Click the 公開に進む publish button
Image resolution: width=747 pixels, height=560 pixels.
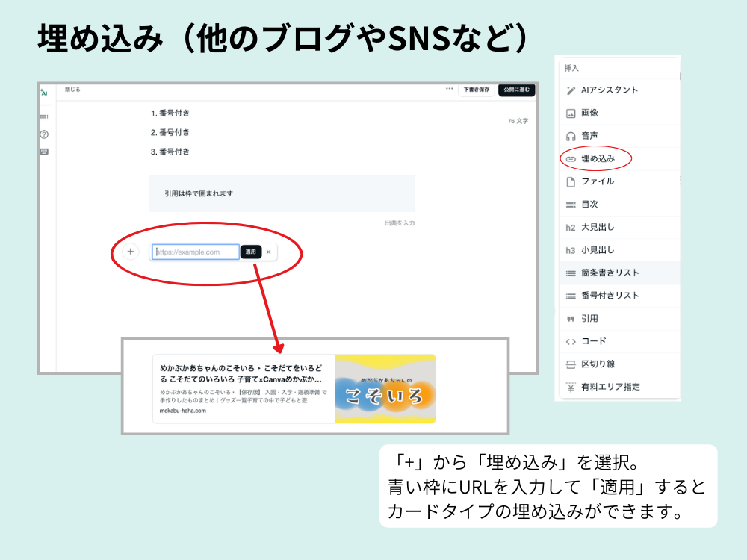point(515,89)
